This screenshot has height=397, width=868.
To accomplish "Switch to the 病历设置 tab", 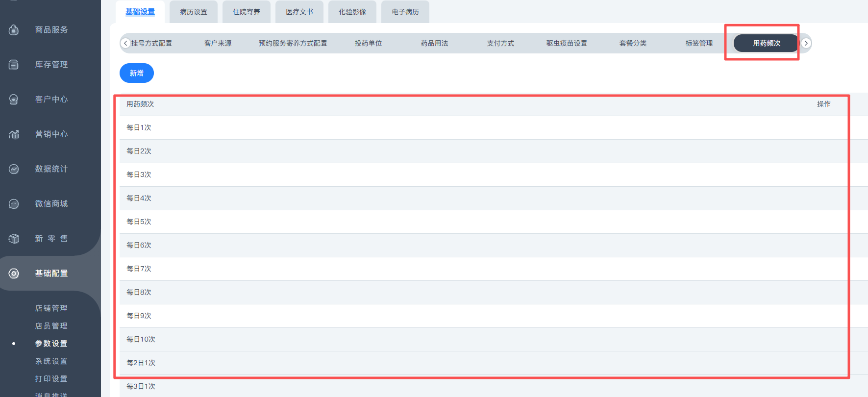I will tap(194, 12).
